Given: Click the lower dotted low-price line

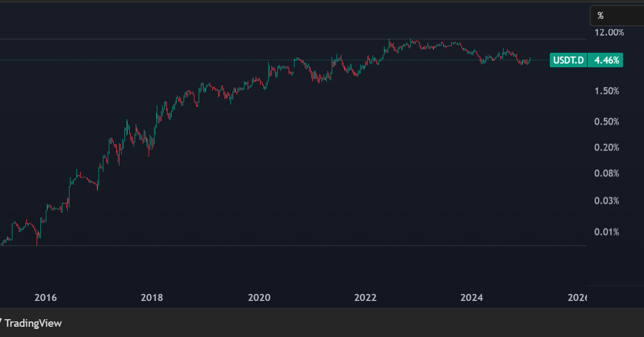Looking at the screenshot, I should click(269, 246).
